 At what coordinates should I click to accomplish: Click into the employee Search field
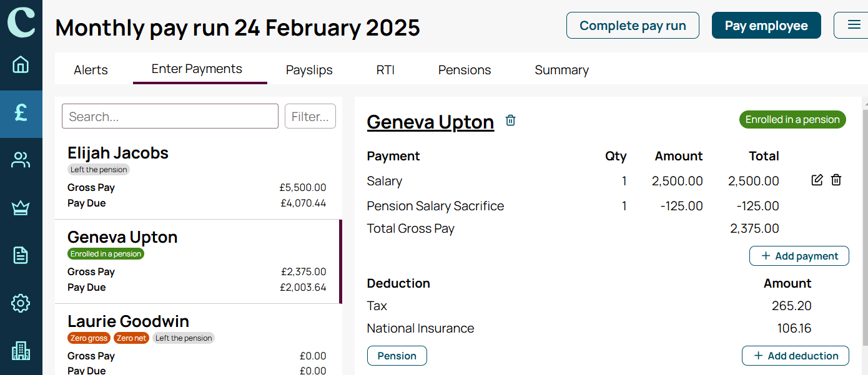(x=170, y=116)
